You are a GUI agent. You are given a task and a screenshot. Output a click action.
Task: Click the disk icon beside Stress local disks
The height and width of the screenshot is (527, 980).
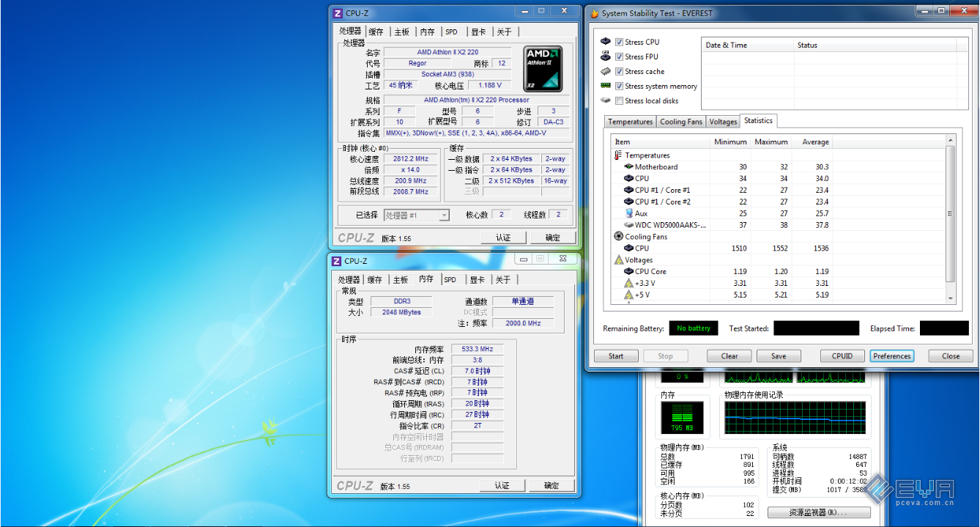point(606,100)
